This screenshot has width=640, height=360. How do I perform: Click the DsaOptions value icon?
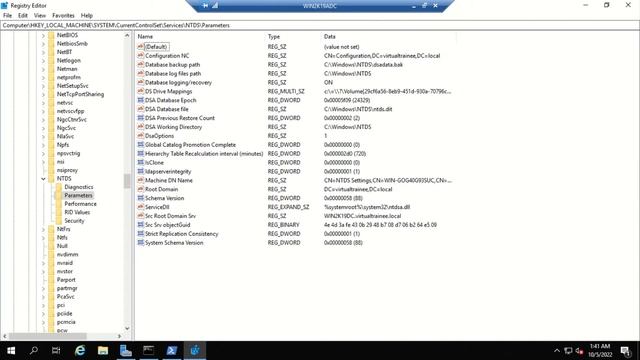pos(141,136)
